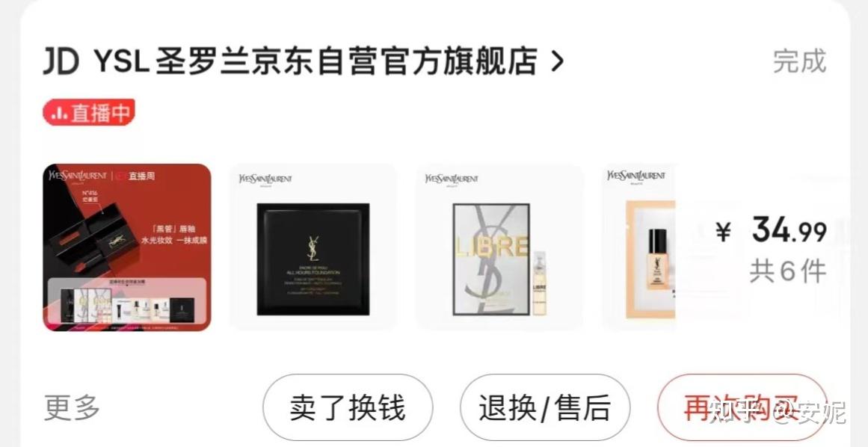Open the black All Hours Foundation thumbnail
The height and width of the screenshot is (447, 868).
(313, 247)
